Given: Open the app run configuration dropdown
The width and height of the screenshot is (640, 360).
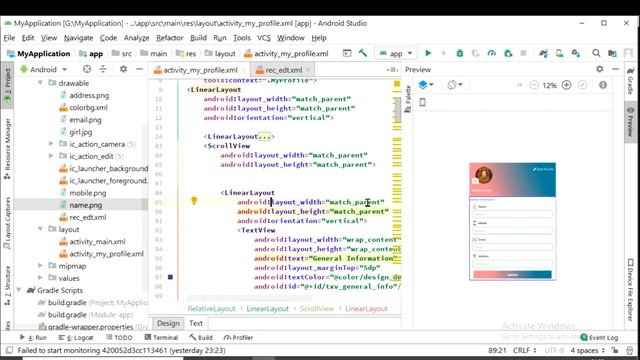Looking at the screenshot, I should point(395,53).
